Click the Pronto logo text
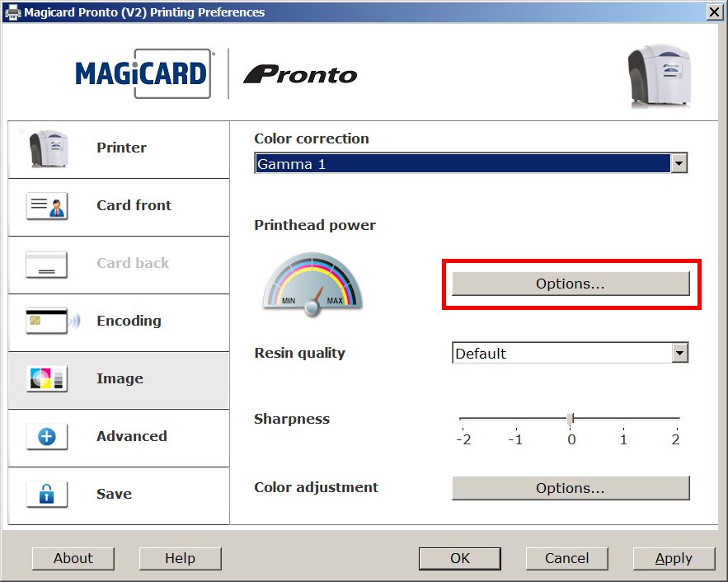728x582 pixels. click(x=300, y=74)
